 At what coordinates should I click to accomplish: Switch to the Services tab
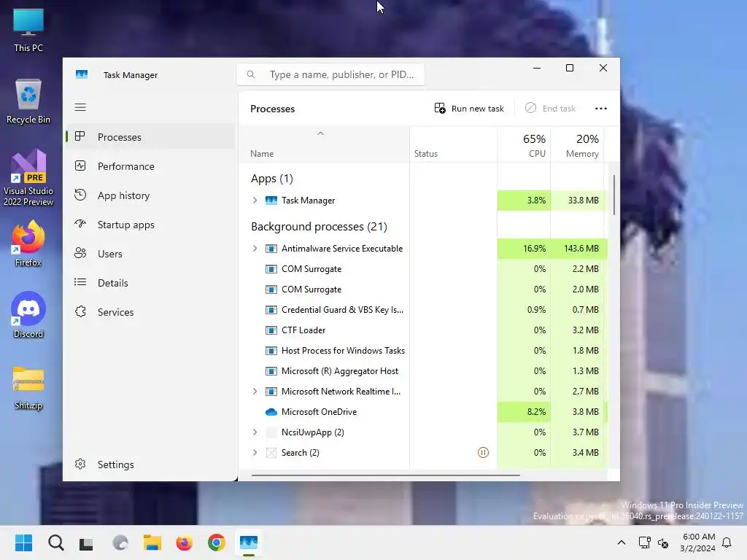tap(150, 312)
